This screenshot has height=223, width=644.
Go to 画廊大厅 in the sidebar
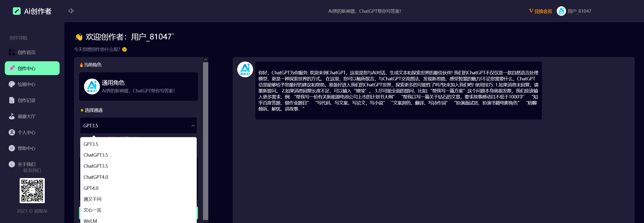tap(26, 116)
